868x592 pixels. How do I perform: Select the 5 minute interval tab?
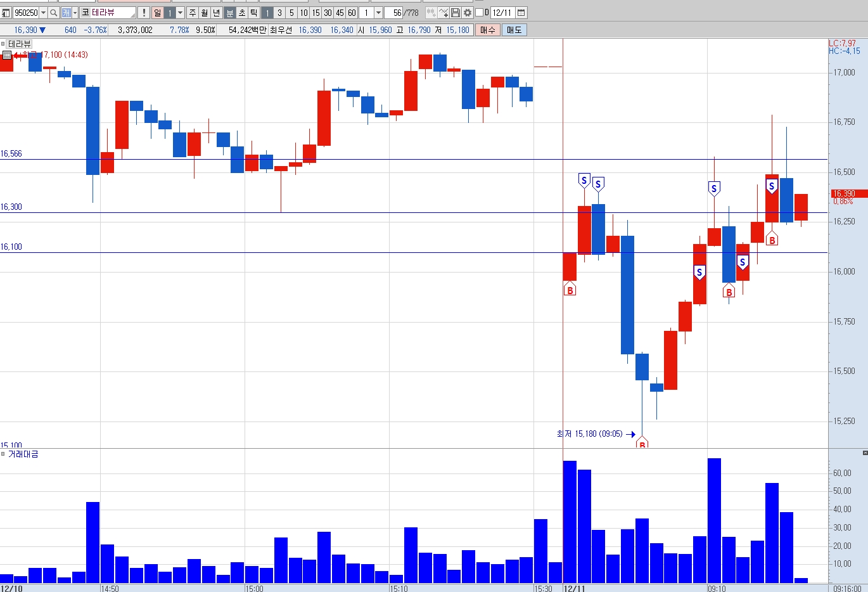click(291, 13)
